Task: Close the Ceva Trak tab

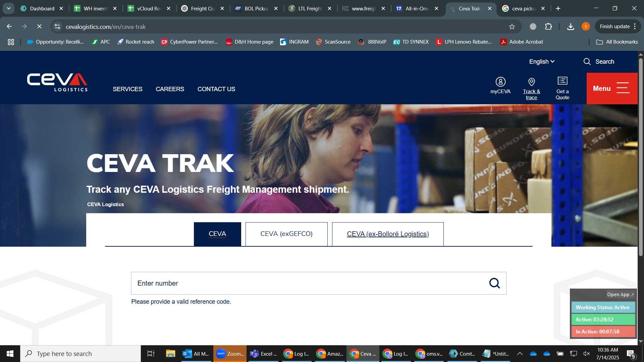Action: (x=490, y=8)
